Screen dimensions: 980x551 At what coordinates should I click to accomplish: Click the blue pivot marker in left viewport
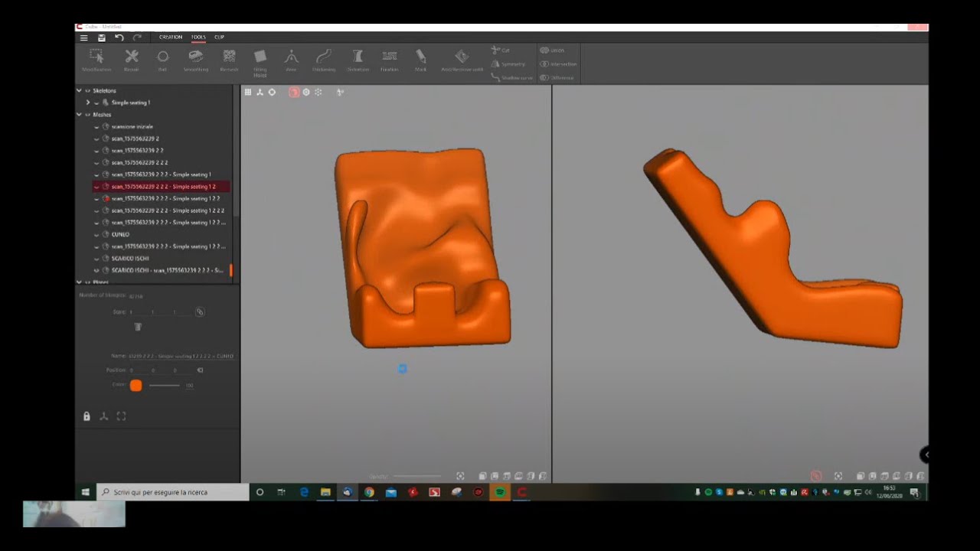pyautogui.click(x=402, y=369)
